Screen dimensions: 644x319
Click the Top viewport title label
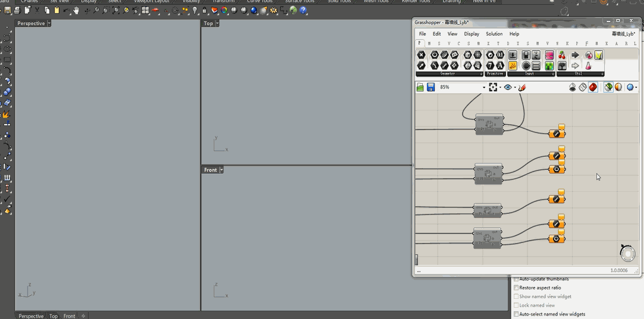pos(209,23)
